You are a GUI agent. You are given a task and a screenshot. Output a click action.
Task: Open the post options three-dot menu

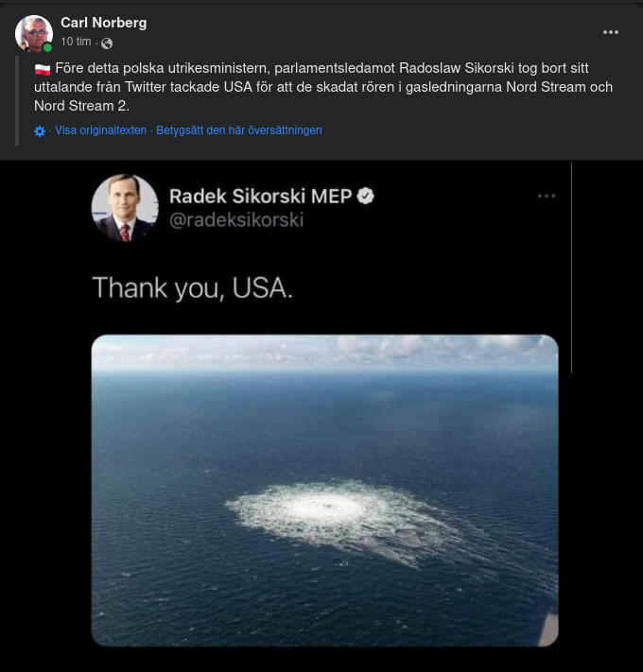(x=611, y=32)
